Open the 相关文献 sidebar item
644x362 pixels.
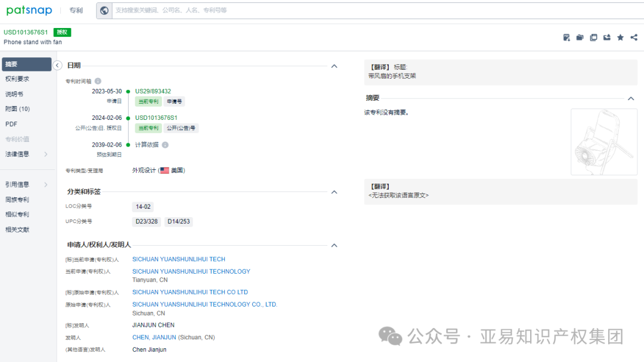click(17, 230)
